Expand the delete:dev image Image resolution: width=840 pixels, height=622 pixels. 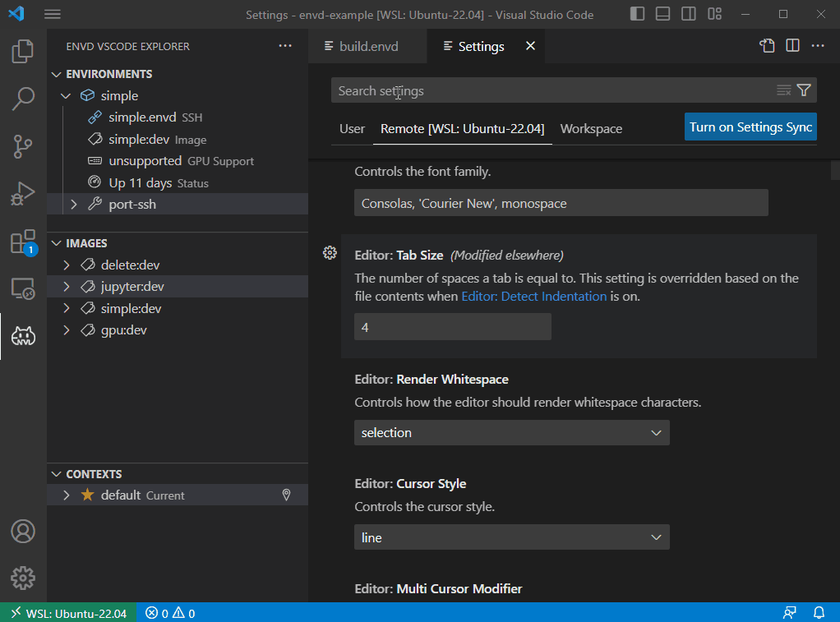67,265
